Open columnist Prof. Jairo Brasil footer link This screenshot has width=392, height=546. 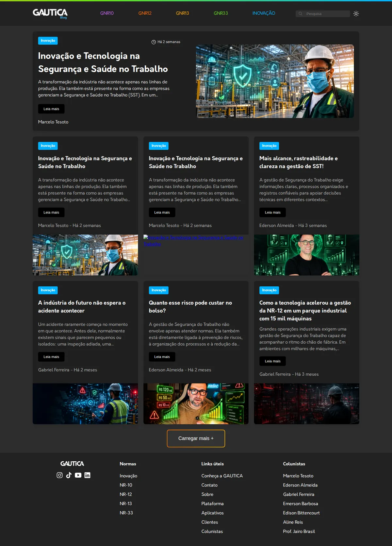299,532
